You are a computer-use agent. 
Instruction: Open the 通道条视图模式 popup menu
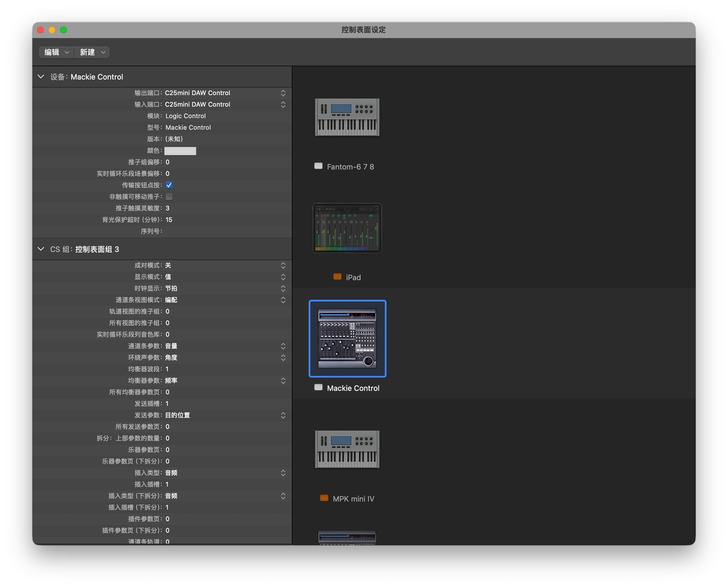click(226, 300)
